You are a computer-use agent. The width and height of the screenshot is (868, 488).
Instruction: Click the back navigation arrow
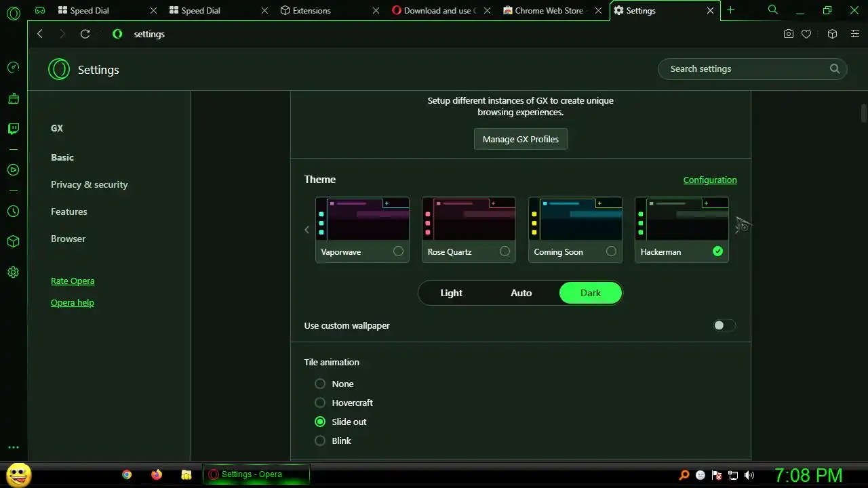click(40, 34)
